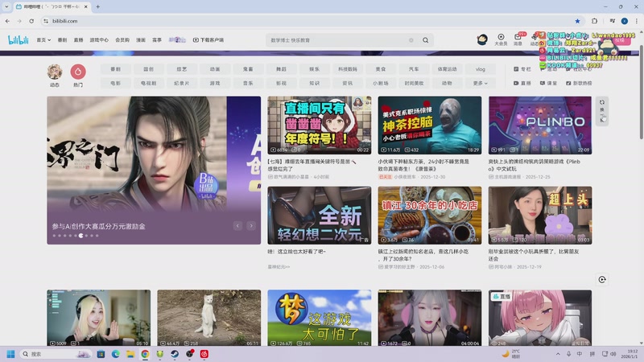Show hidden system tray icons
This screenshot has height=362, width=644.
coord(558,354)
